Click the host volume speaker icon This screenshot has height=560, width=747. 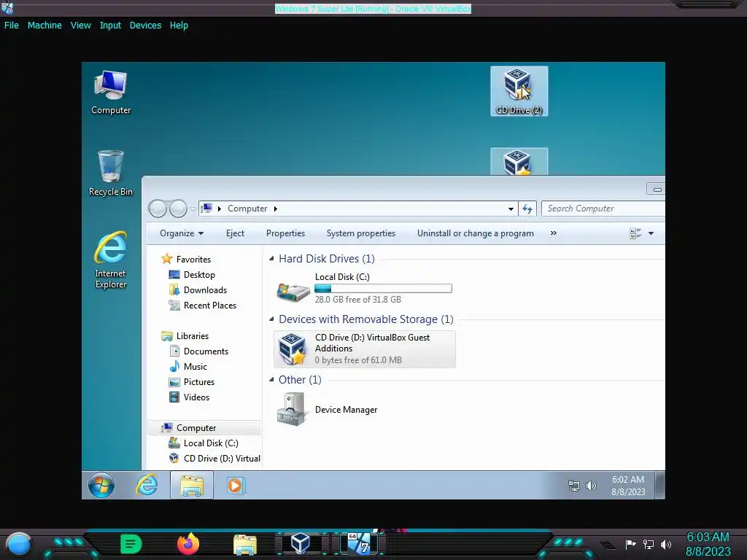tap(666, 544)
